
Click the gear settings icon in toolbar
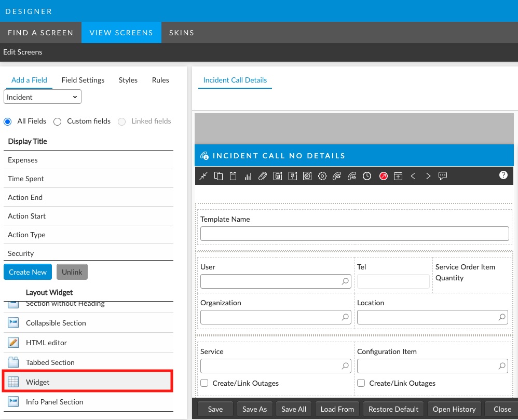[322, 176]
